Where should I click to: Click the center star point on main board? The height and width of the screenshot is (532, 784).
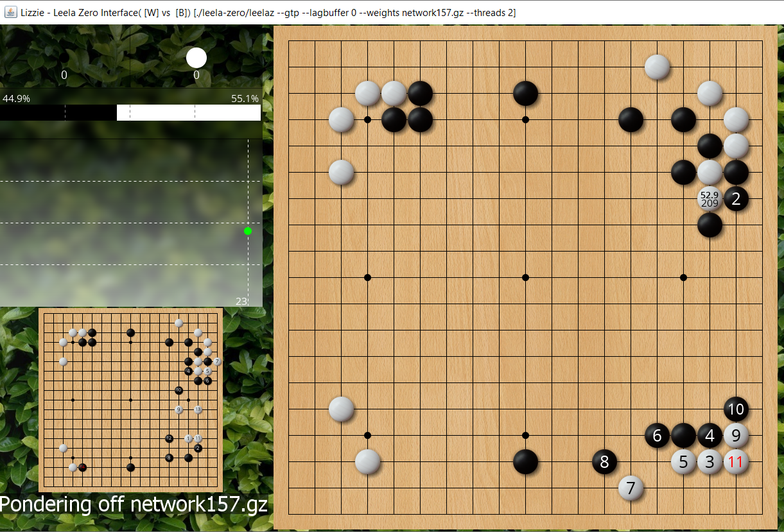[x=525, y=277]
